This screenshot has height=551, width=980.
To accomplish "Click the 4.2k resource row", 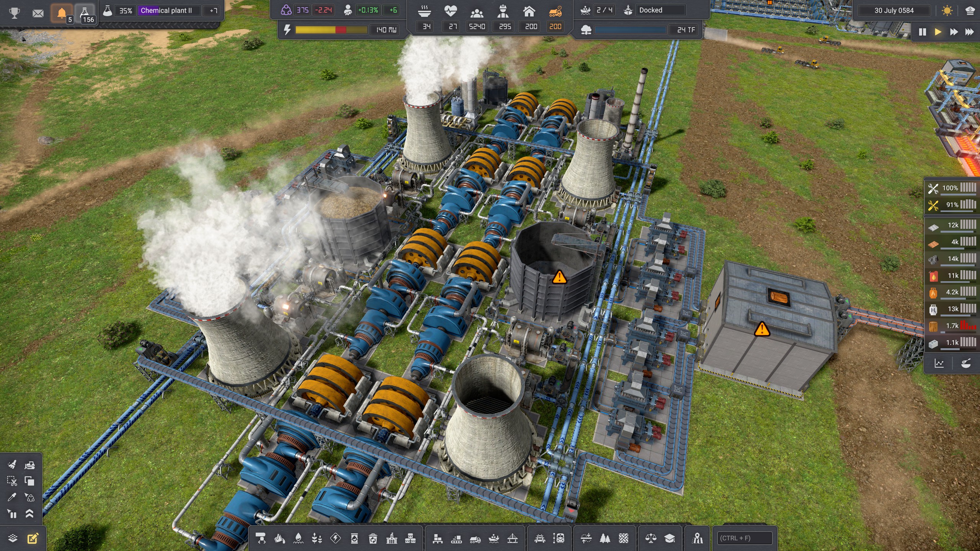I will [952, 292].
